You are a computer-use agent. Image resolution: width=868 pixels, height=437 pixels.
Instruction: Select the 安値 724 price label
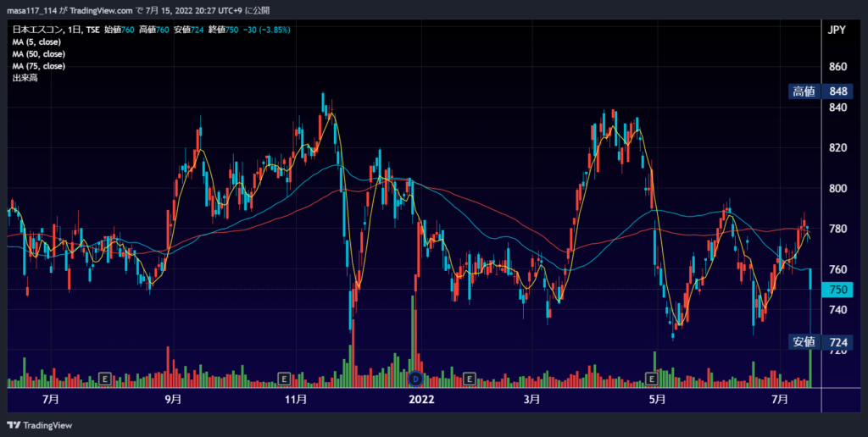(821, 342)
